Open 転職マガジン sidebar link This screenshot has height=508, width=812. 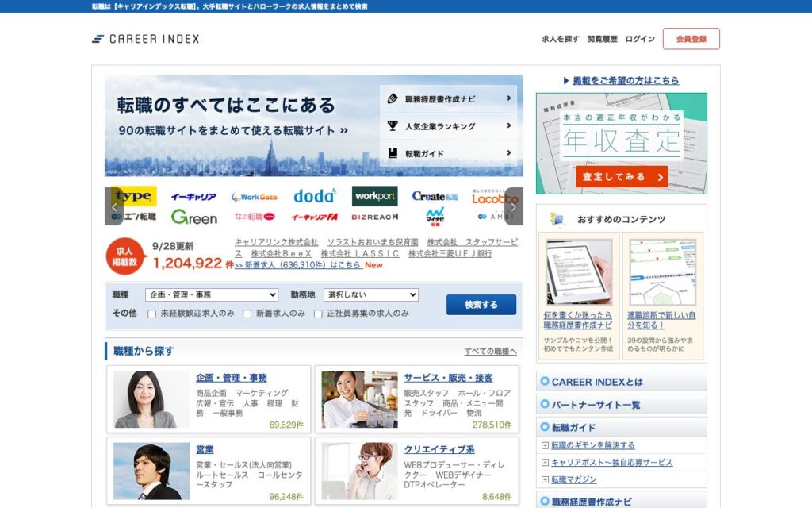574,479
